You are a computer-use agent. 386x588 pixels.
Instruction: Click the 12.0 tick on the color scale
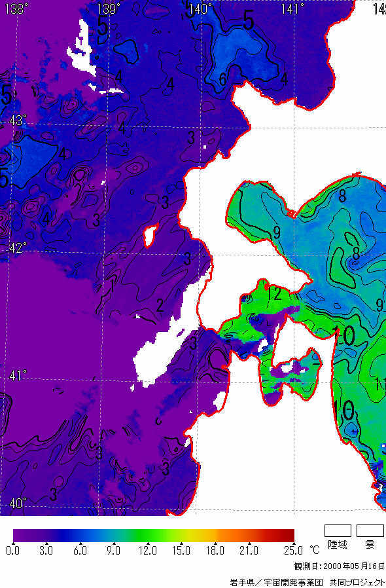(147, 551)
